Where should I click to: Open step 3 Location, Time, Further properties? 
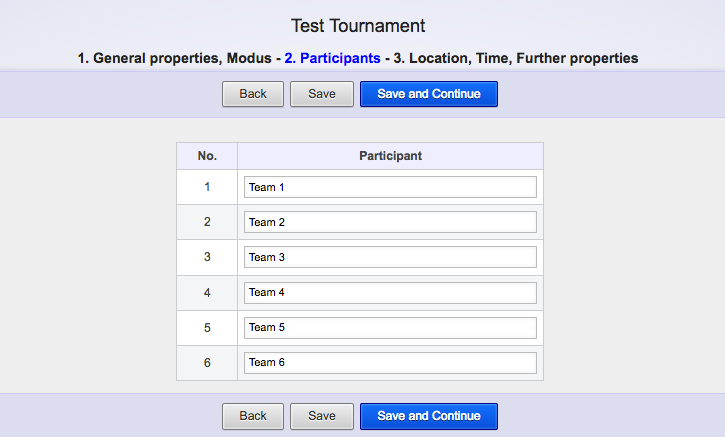click(x=518, y=58)
